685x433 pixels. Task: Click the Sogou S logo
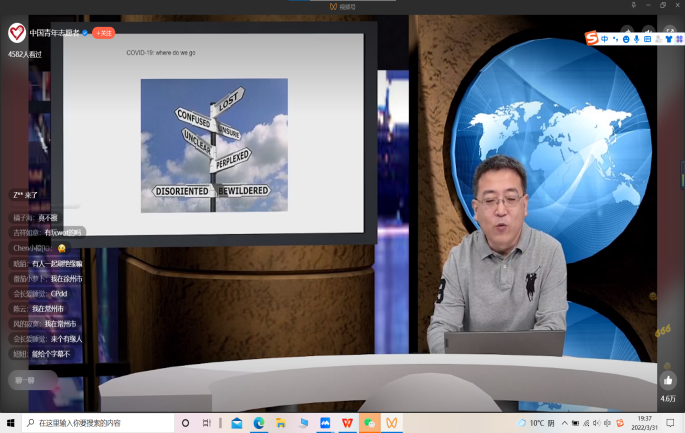(591, 39)
